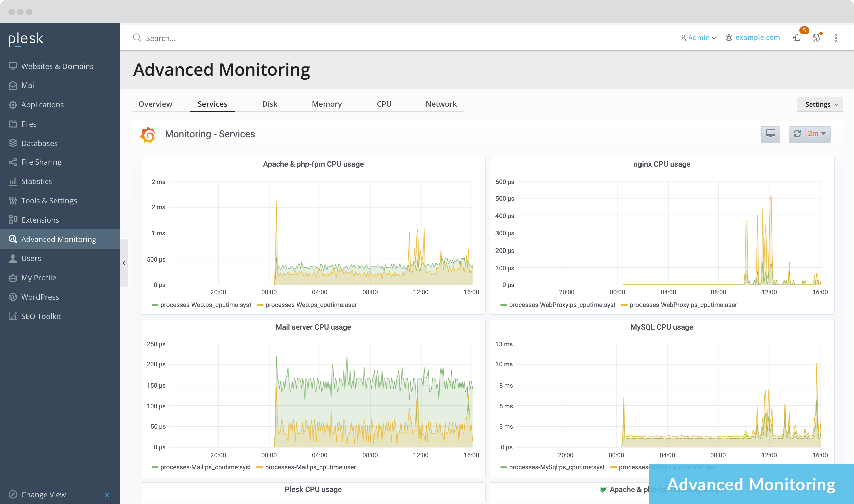Open the 2m refresh interval dropdown
The width and height of the screenshot is (854, 504).
pyautogui.click(x=817, y=134)
